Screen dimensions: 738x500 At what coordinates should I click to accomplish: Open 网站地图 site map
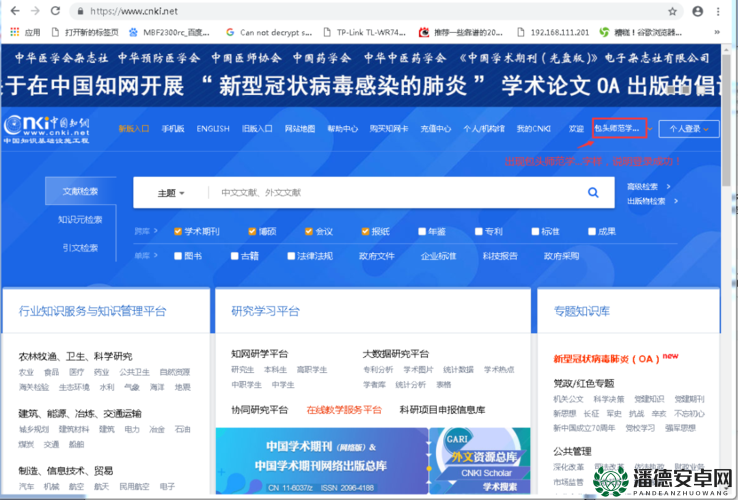point(300,129)
